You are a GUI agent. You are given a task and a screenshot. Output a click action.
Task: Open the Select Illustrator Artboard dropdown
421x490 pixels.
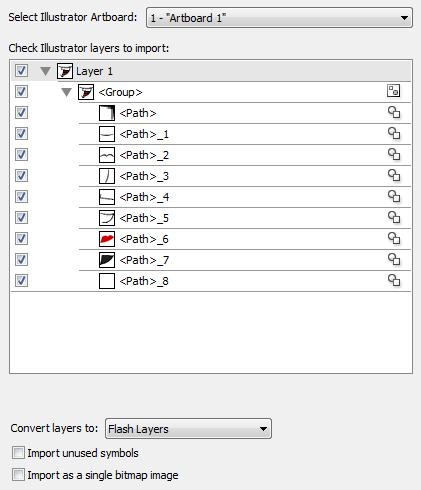(x=279, y=18)
